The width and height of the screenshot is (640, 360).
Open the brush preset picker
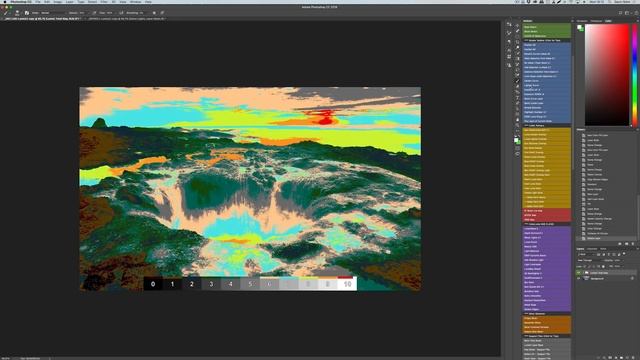17,13
